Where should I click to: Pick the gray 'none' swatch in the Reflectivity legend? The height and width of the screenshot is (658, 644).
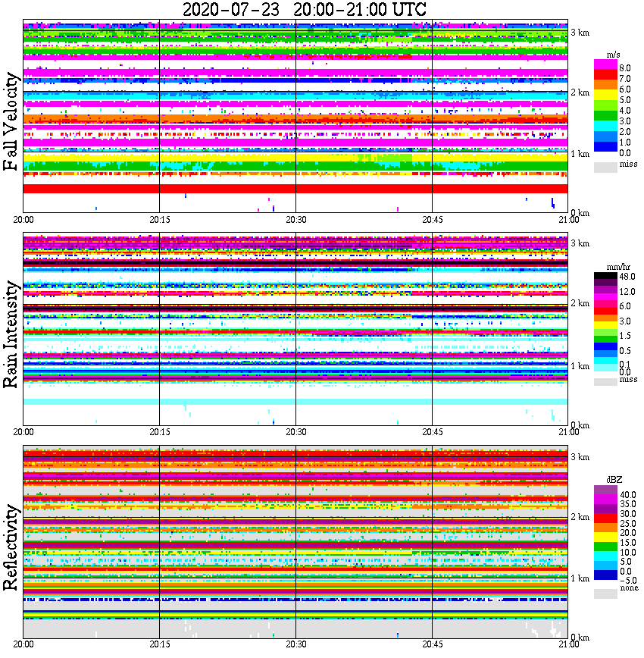tap(605, 594)
